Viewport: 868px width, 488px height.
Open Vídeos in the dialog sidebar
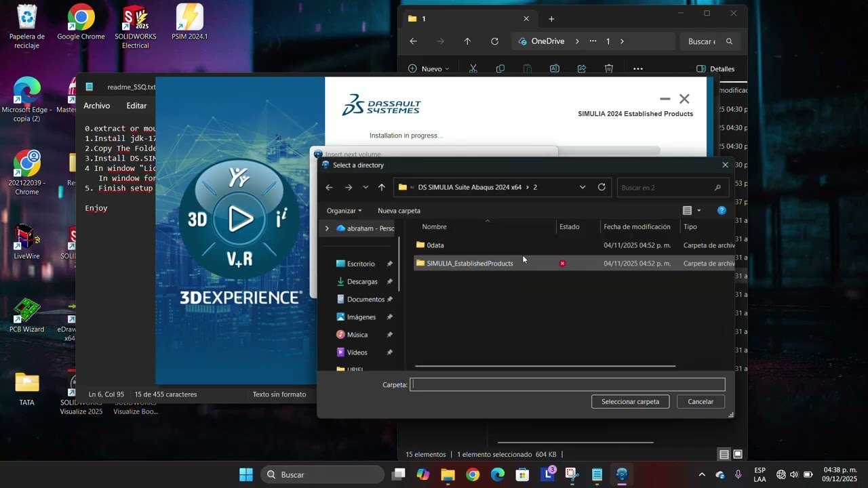click(x=357, y=352)
